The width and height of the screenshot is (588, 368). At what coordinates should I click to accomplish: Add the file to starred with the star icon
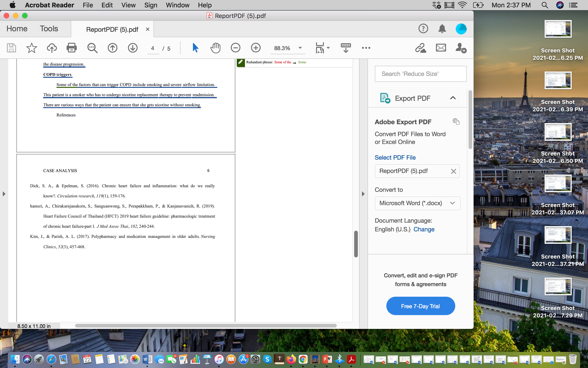click(x=31, y=48)
